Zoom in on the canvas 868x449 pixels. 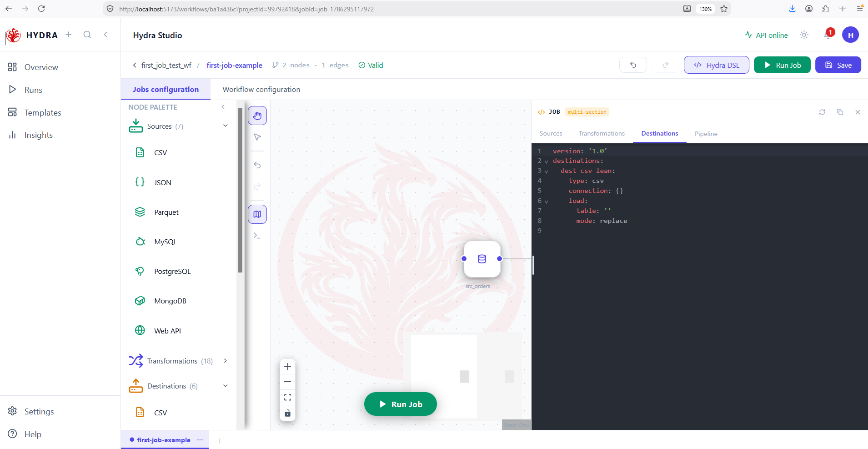click(x=287, y=367)
